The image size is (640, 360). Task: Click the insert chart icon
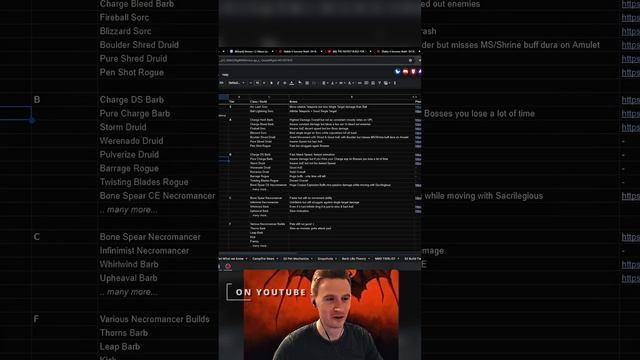point(373,83)
